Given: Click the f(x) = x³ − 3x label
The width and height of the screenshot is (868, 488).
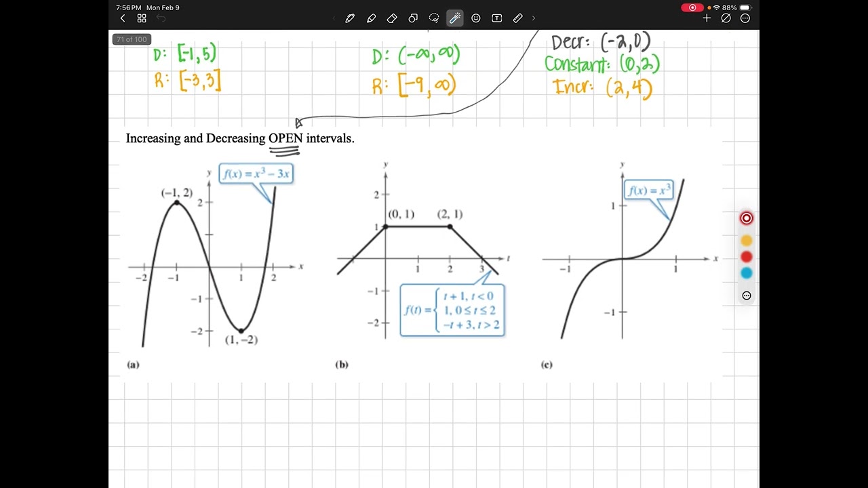Looking at the screenshot, I should 256,174.
